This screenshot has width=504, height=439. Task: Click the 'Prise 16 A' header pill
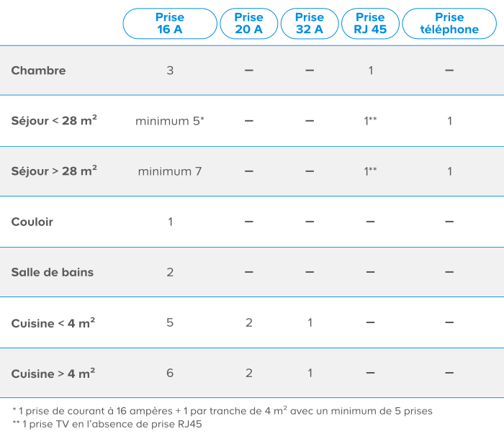coord(170,24)
